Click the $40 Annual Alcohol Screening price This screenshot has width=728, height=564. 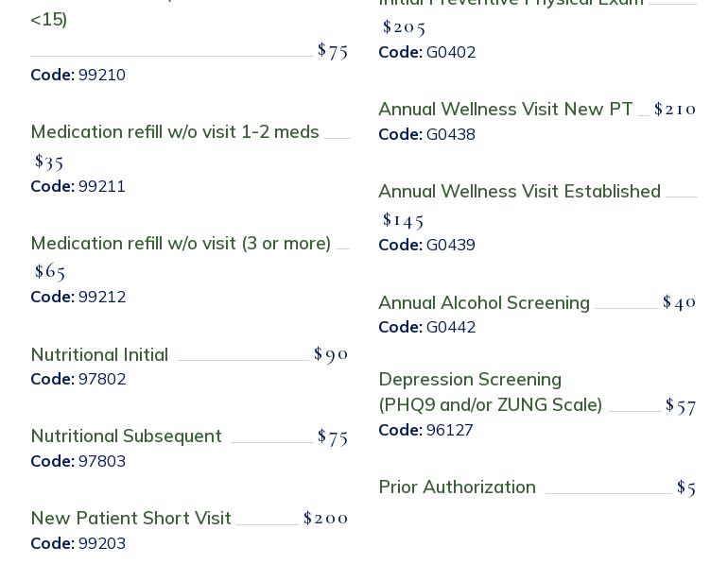[x=679, y=302]
